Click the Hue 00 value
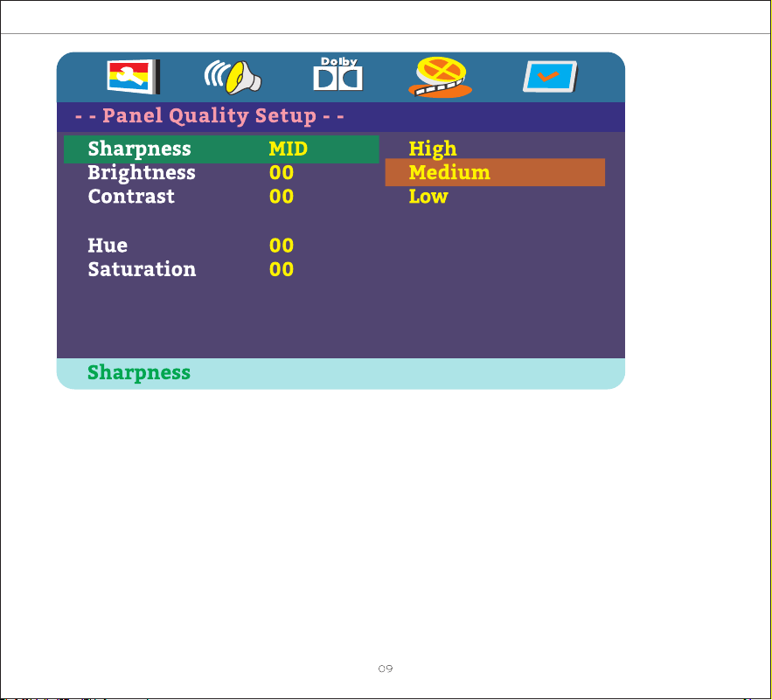 (x=282, y=246)
